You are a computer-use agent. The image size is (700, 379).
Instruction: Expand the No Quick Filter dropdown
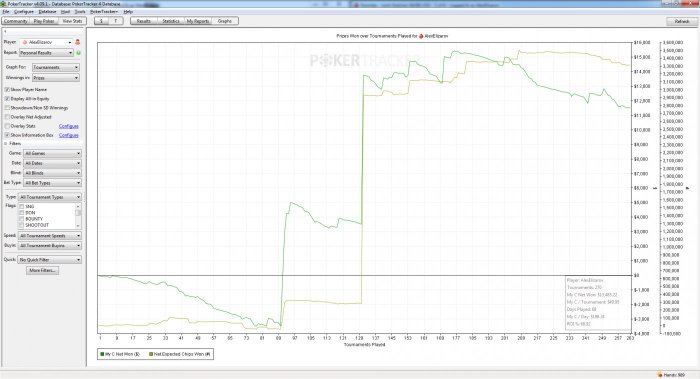[x=50, y=260]
